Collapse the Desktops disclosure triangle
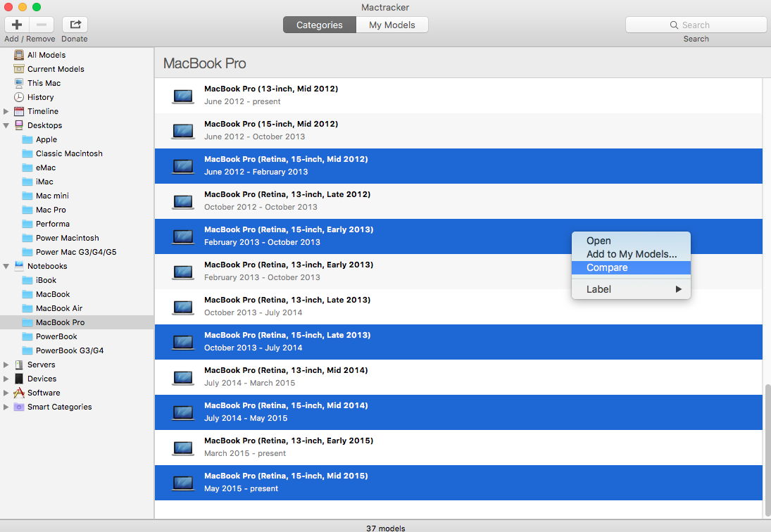This screenshot has height=532, width=771. click(6, 126)
